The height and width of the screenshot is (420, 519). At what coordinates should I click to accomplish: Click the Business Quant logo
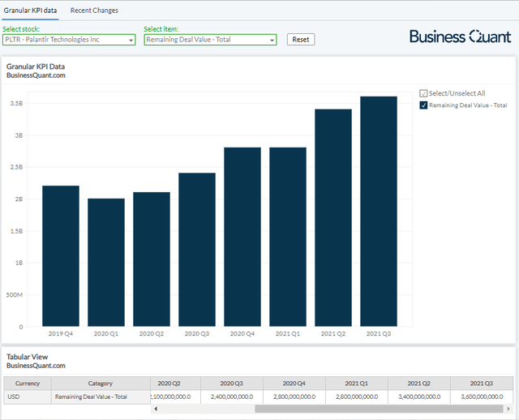click(460, 36)
